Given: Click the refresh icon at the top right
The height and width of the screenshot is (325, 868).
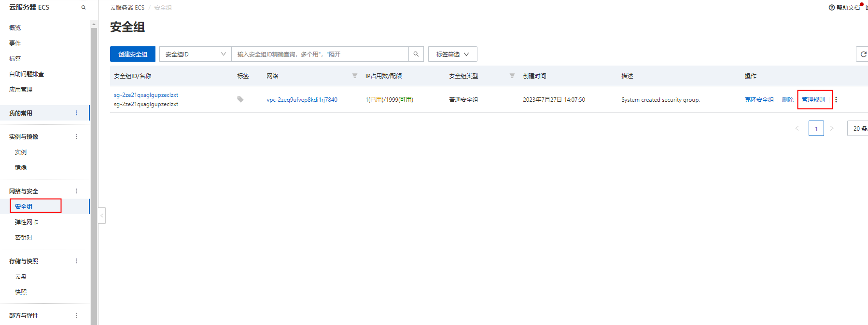Looking at the screenshot, I should pos(863,54).
